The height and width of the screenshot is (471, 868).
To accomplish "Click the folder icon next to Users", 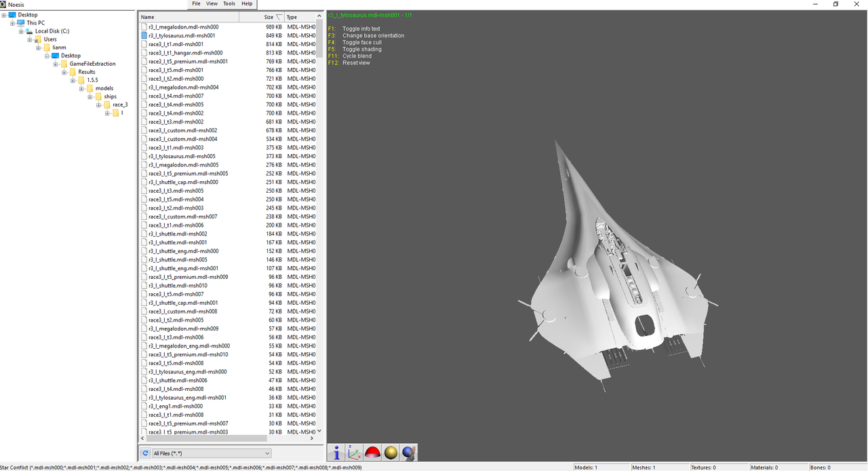I will pos(39,39).
